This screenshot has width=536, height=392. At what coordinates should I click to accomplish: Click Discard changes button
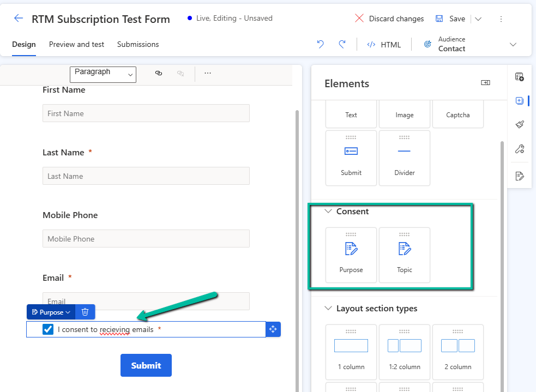click(x=389, y=19)
